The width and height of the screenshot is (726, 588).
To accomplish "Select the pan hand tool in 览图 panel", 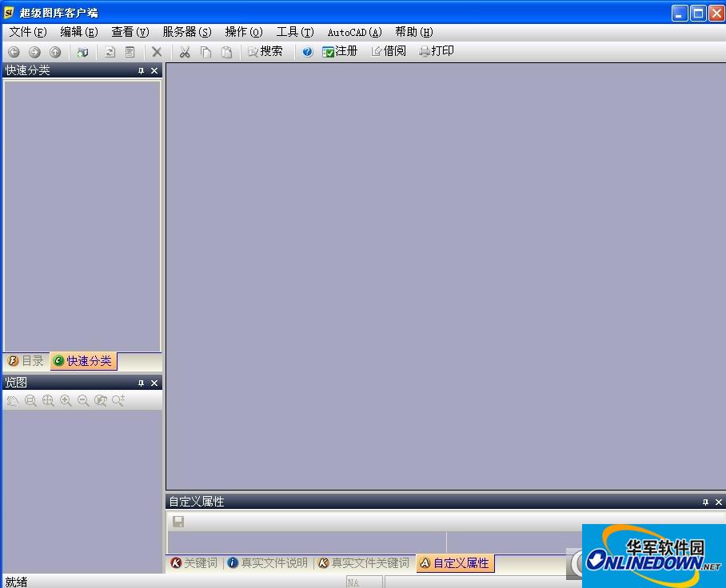I will (13, 400).
